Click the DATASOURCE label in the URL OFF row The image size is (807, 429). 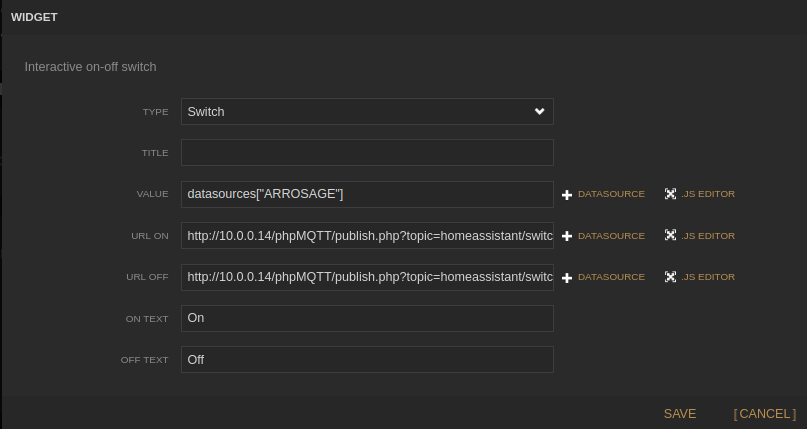611,277
